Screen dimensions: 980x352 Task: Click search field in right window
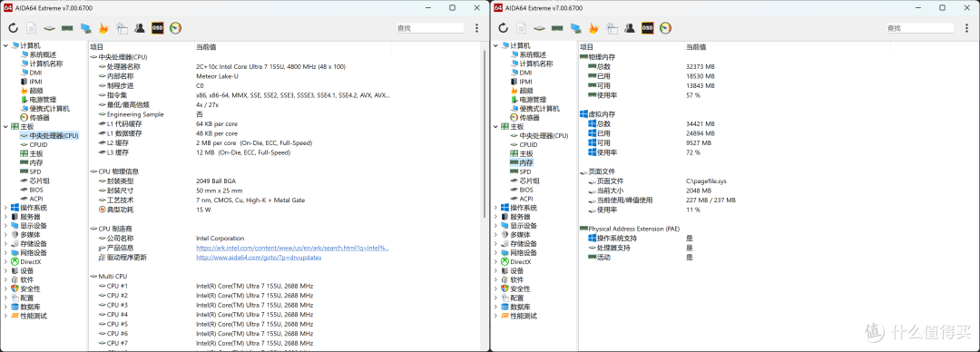pyautogui.click(x=920, y=28)
